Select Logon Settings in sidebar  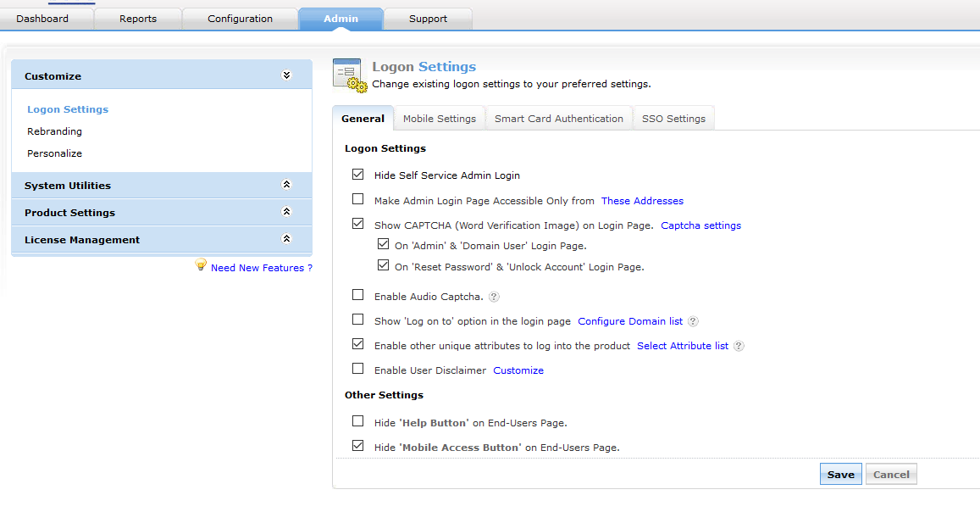coord(68,108)
